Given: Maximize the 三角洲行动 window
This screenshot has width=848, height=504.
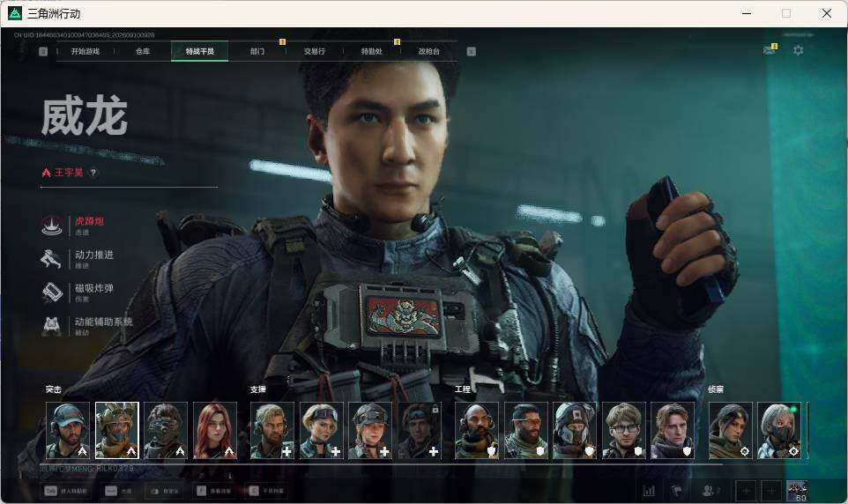Looking at the screenshot, I should click(x=786, y=13).
